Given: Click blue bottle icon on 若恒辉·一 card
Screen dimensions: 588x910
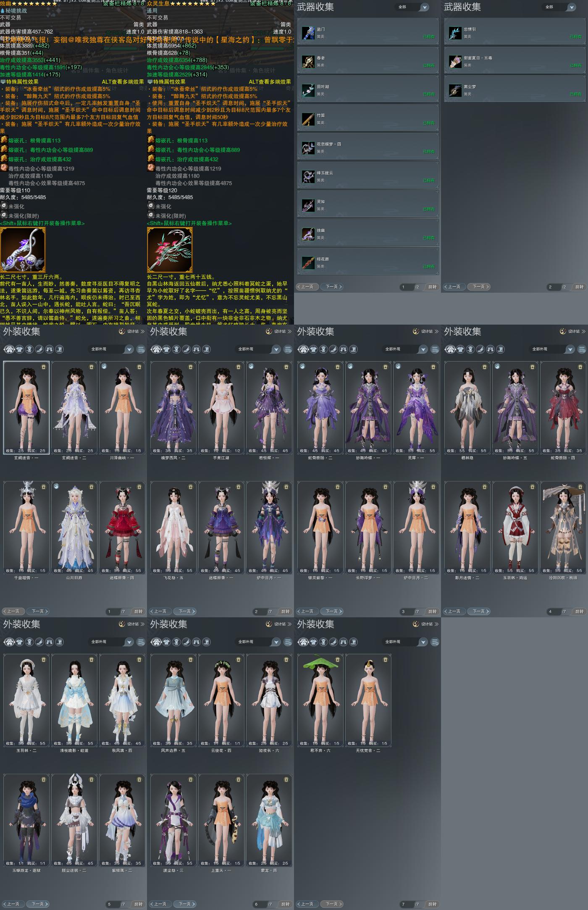Looking at the screenshot, I should tap(252, 367).
